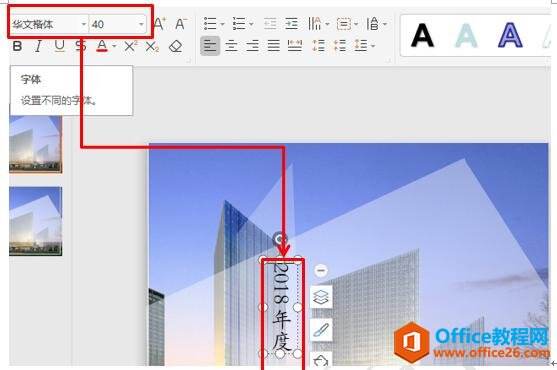Open the bullet list style dropdown
This screenshot has width=557, height=370.
coord(222,24)
